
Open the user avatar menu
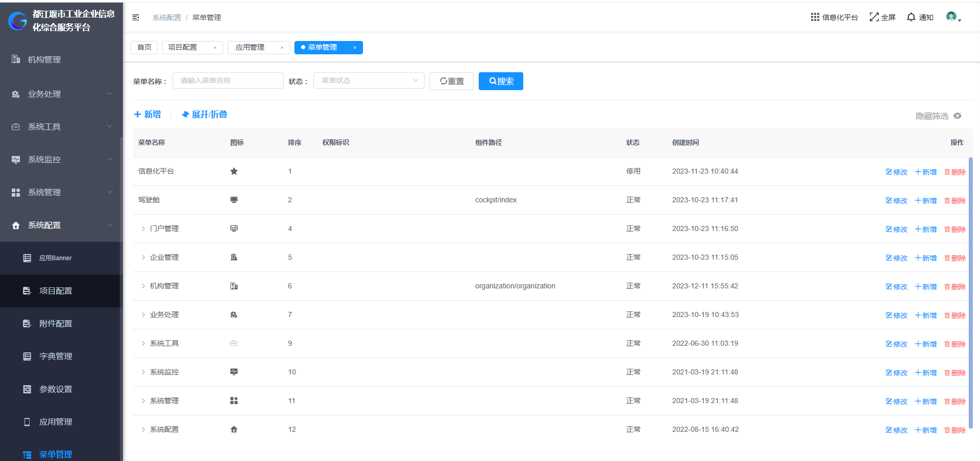(952, 17)
